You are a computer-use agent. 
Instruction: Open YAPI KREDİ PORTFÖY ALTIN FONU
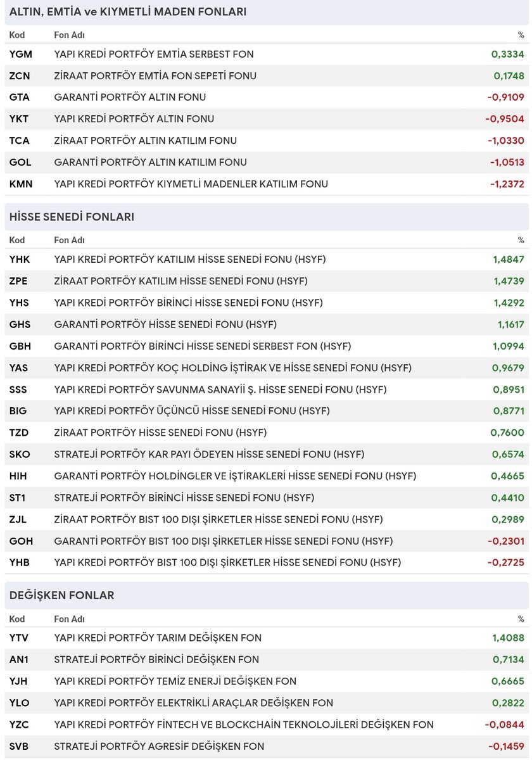tap(134, 119)
